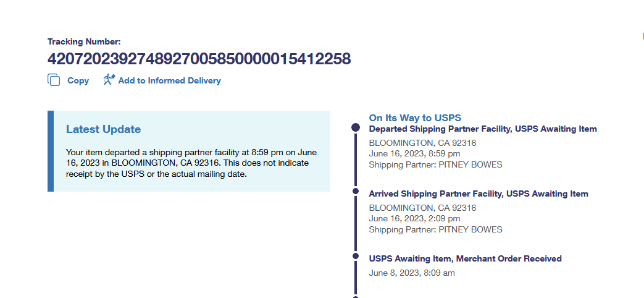This screenshot has height=298, width=644.
Task: Click timeline dot for Arrived Shipping Partner Facility
Action: point(356,191)
